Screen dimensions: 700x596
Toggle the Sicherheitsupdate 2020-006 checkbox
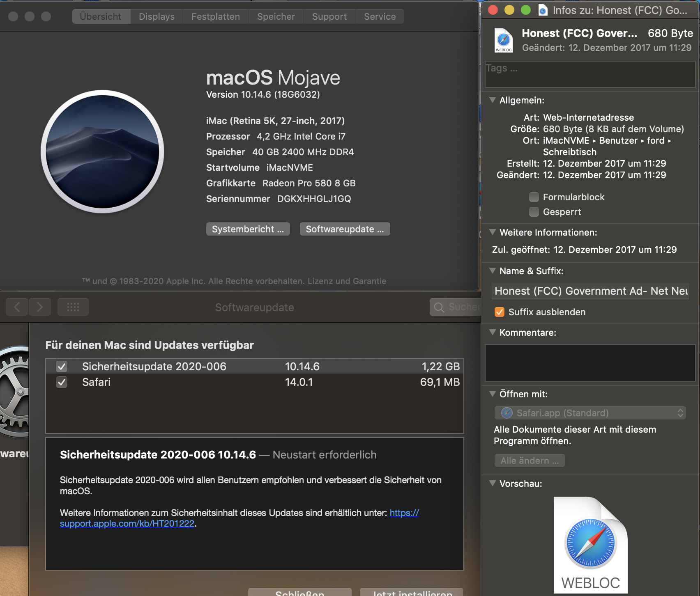pyautogui.click(x=62, y=366)
